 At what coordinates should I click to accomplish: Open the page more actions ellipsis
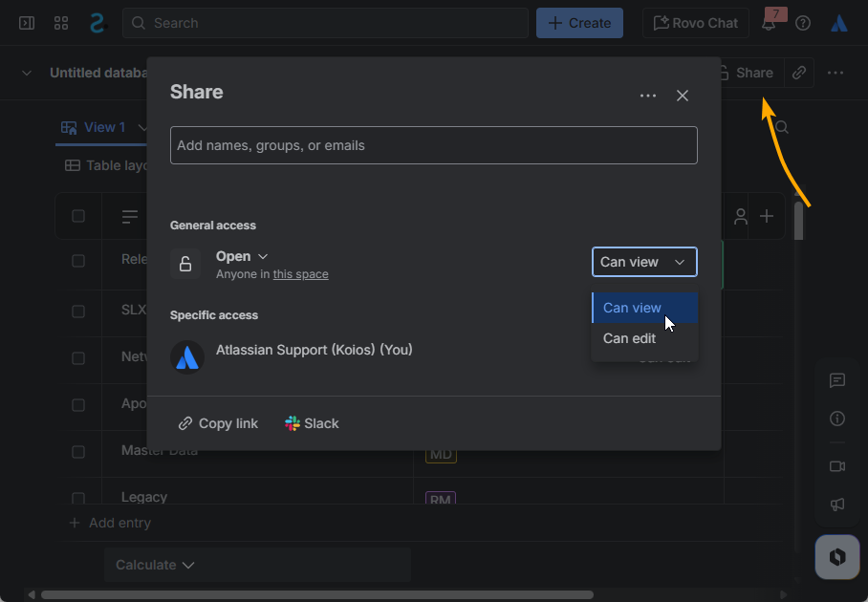(x=835, y=73)
